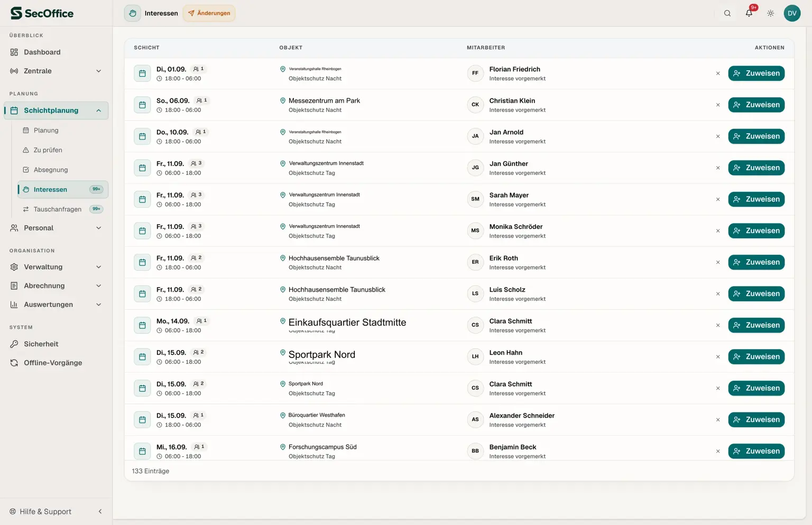The image size is (812, 525).
Task: Click Zuweisen for Luis Scholz
Action: [756, 294]
